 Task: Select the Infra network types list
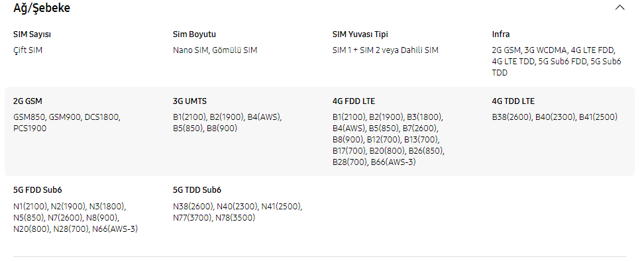click(557, 62)
